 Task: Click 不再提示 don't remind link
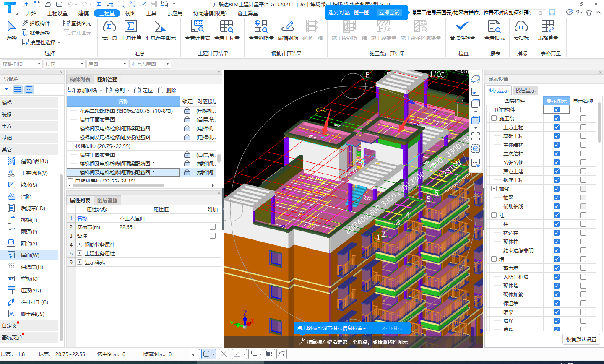pyautogui.click(x=392, y=328)
